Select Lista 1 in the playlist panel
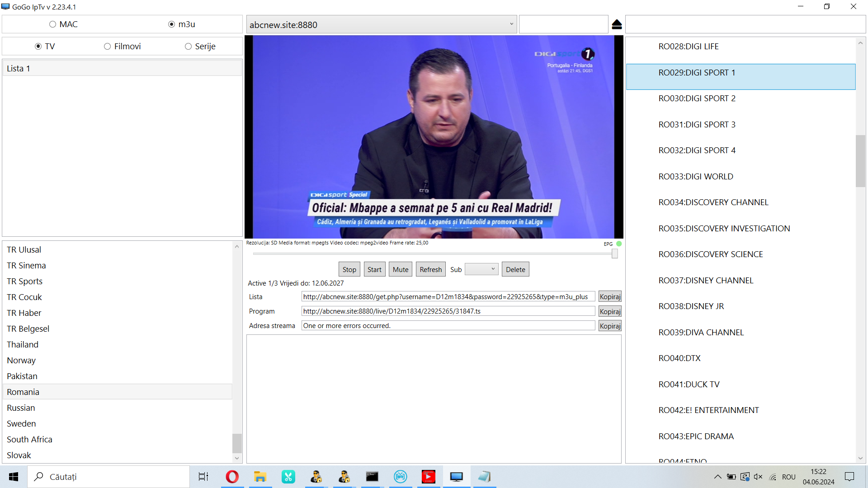 pyautogui.click(x=122, y=68)
